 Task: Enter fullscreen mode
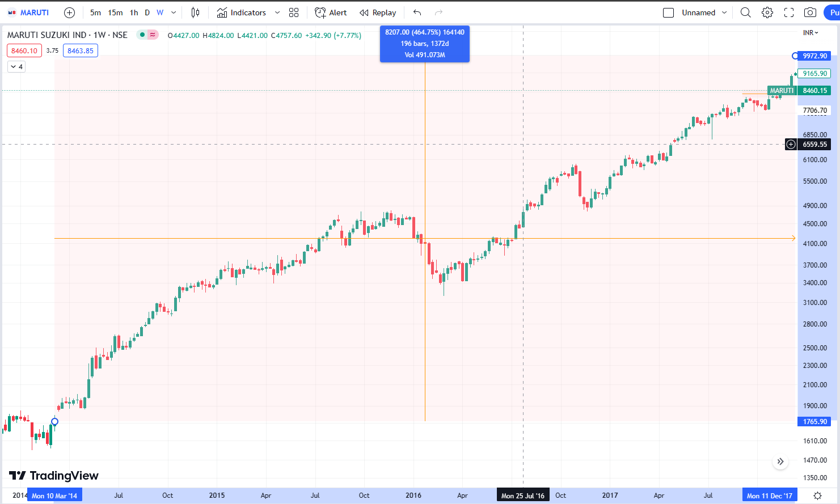(789, 12)
